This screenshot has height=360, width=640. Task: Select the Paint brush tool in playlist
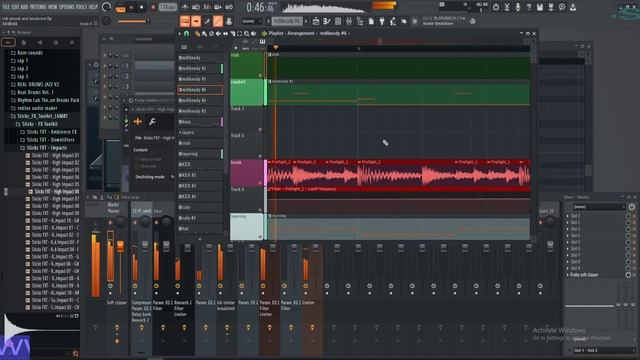pyautogui.click(x=204, y=33)
